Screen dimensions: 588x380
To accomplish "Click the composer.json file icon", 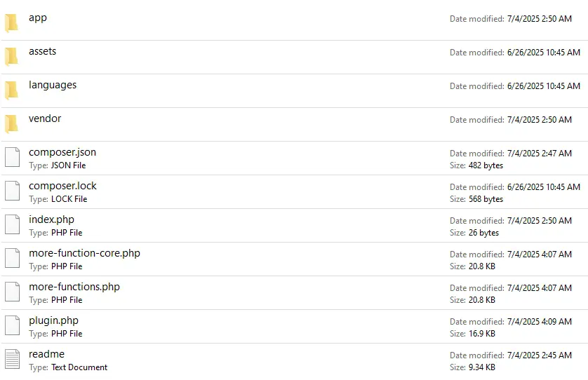I will [x=12, y=157].
